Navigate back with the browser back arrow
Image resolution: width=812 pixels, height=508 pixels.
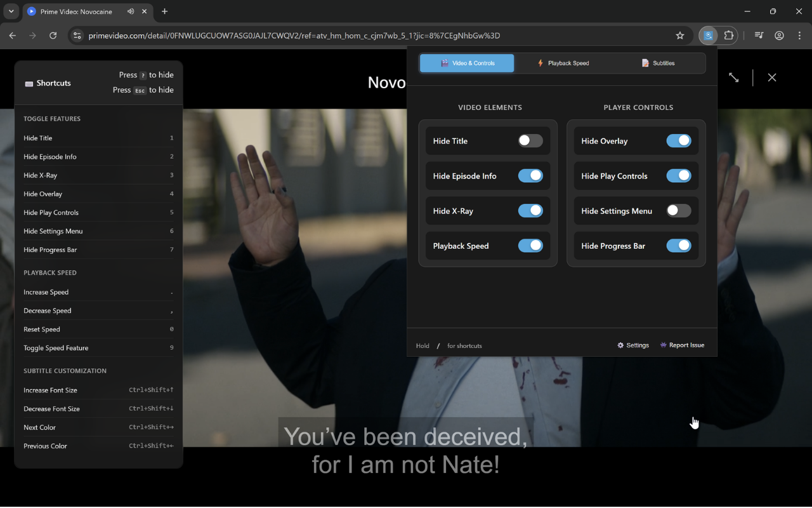(12, 36)
